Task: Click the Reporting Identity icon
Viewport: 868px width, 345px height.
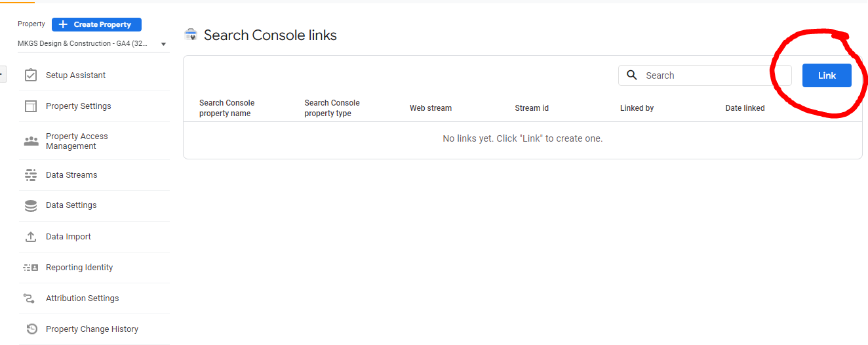Action: (31, 268)
